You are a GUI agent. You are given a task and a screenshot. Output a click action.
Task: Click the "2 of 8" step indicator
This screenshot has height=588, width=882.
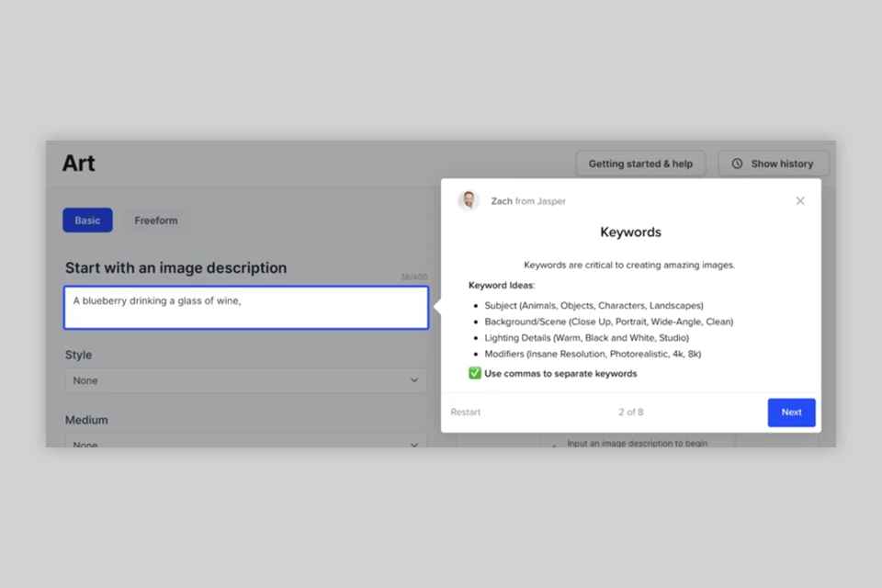coord(630,413)
